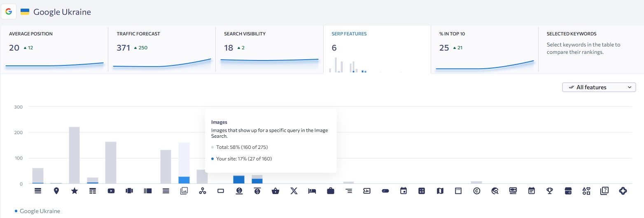Select the copyright symbol feature icon
644x218 pixels.
[477, 191]
